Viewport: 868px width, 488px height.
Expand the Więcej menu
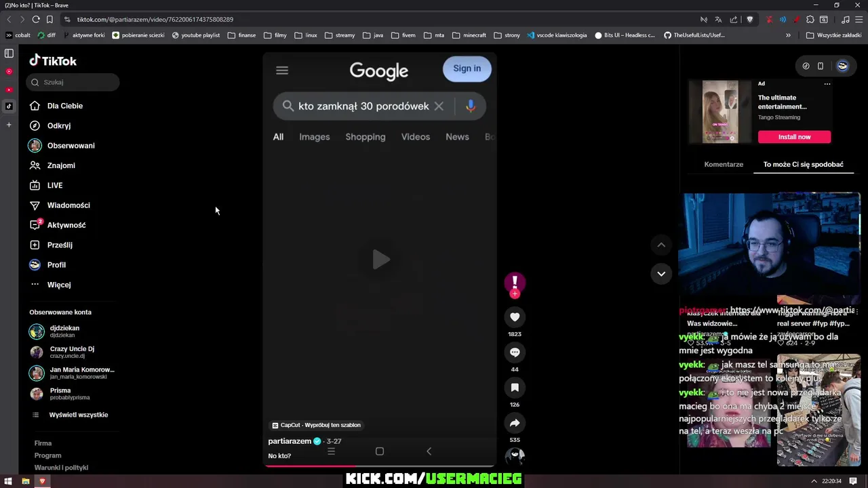pos(59,285)
